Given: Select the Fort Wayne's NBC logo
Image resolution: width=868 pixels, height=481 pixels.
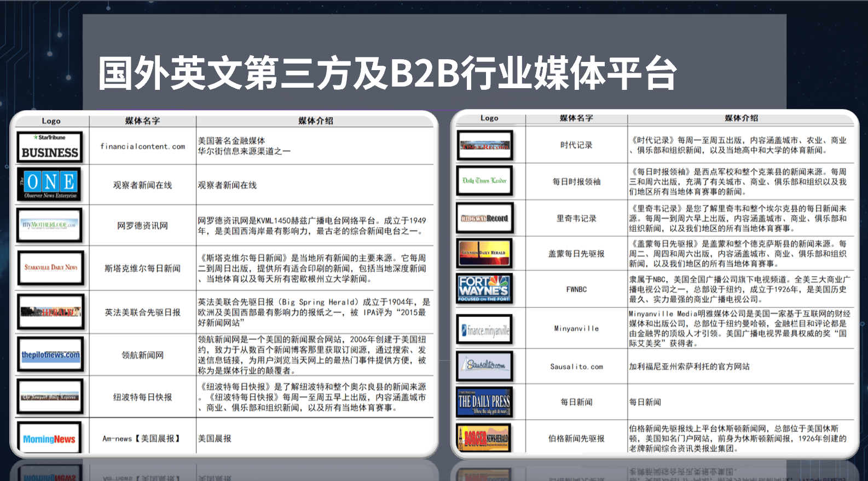Looking at the screenshot, I should (x=484, y=289).
